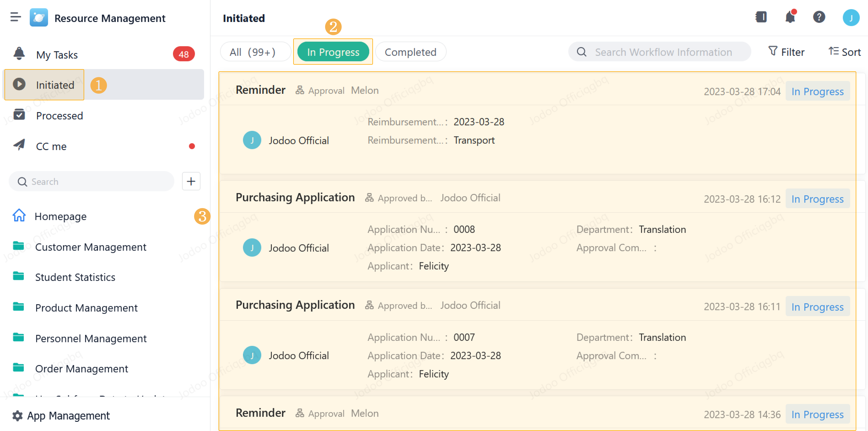Click the App Management gear icon
868x431 pixels.
click(x=18, y=416)
